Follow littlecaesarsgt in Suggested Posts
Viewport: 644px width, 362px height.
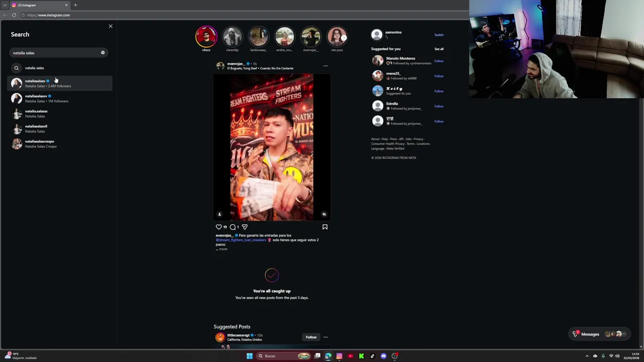(x=311, y=337)
